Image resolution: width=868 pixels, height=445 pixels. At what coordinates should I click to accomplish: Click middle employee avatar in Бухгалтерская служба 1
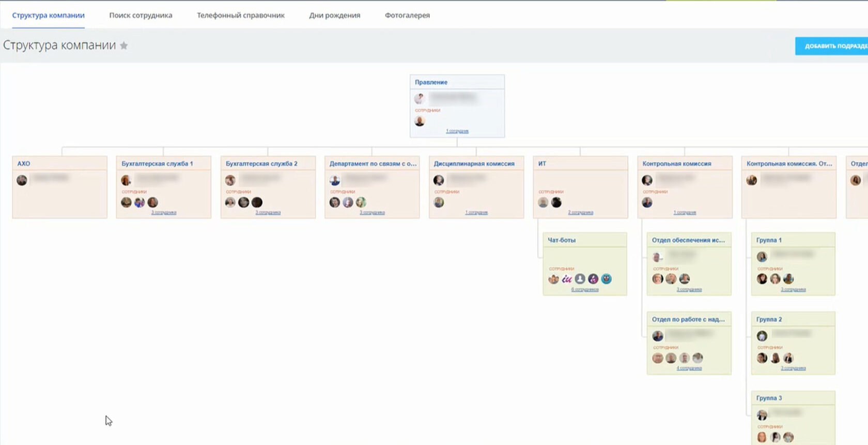tap(139, 203)
